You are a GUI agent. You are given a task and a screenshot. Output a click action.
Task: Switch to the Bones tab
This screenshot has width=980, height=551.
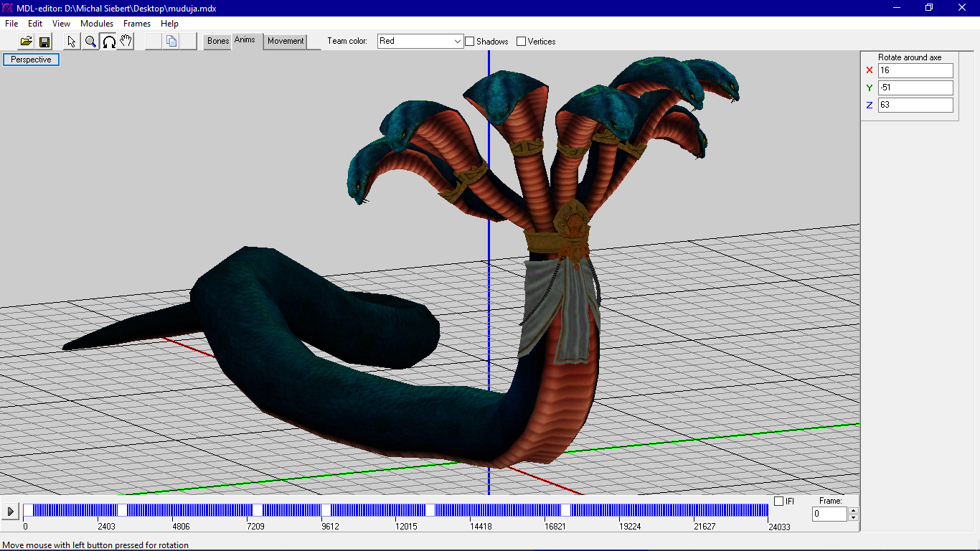(218, 41)
